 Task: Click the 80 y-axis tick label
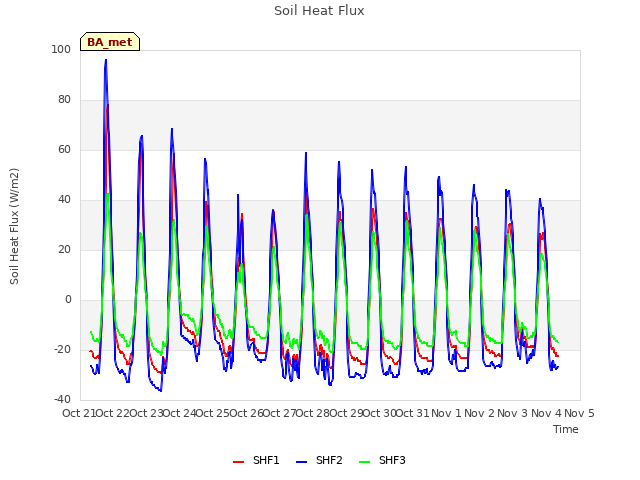pos(64,100)
